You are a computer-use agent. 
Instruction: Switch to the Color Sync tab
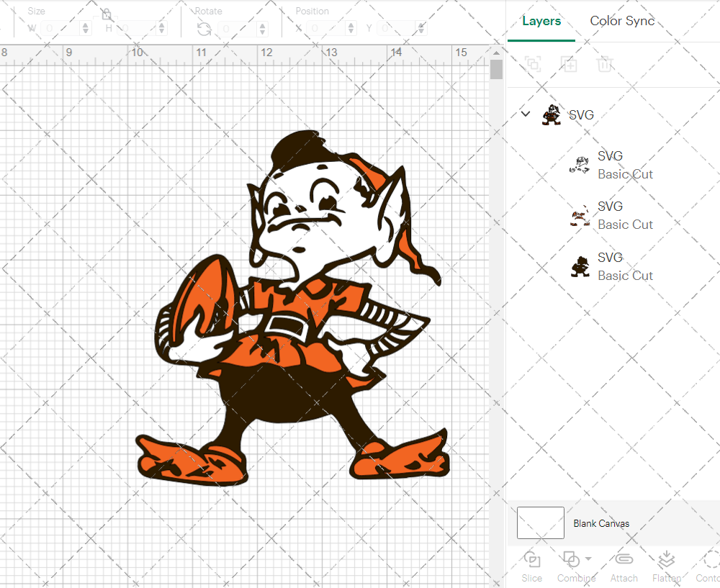pyautogui.click(x=622, y=21)
